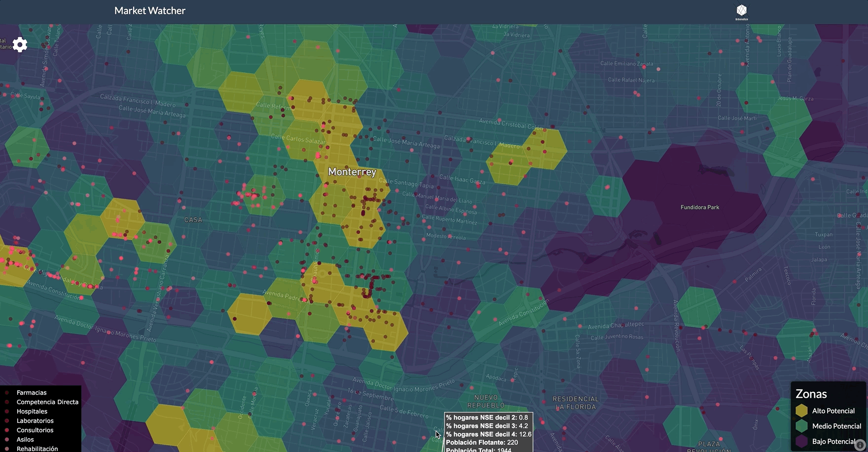This screenshot has height=452, width=868.
Task: Click the Calle Juventino Rosas street label
Action: click(x=617, y=337)
